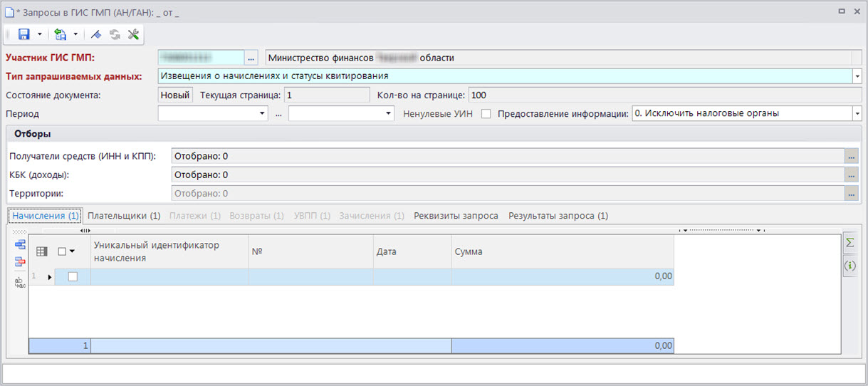Enable the Ненулевые УИН checkbox
Image resolution: width=868 pixels, height=386 pixels.
point(486,114)
